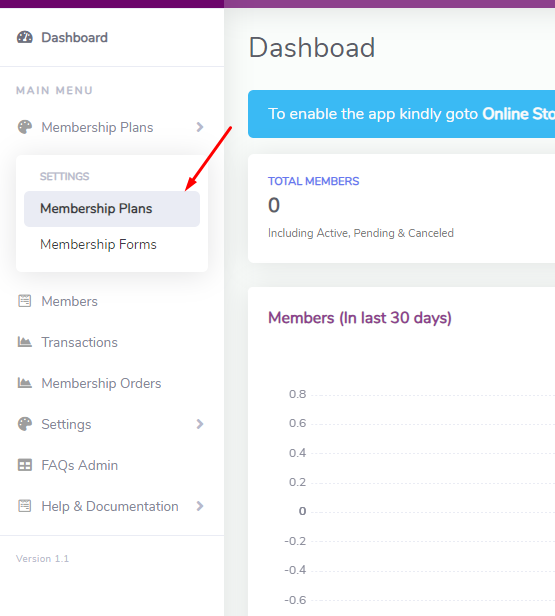
Task: Expand the Help & Documentation chevron
Action: click(x=200, y=506)
